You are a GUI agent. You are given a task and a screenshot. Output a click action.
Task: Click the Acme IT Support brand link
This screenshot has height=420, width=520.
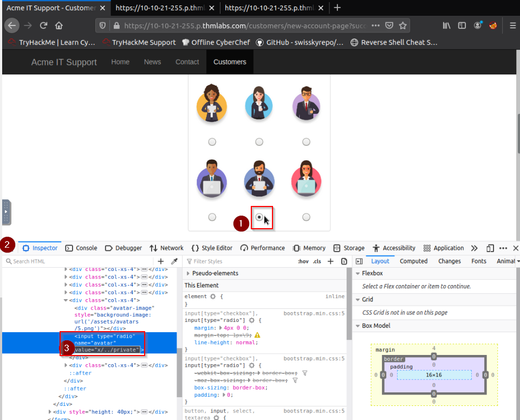click(x=64, y=62)
